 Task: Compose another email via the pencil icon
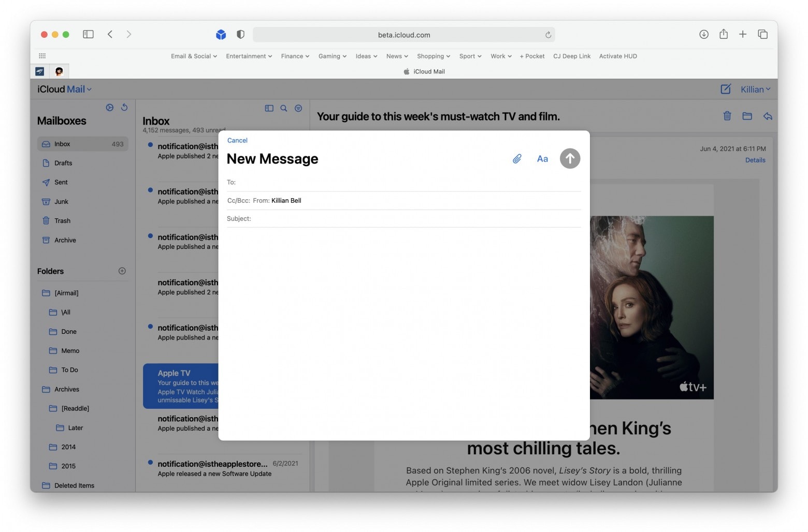pos(725,89)
